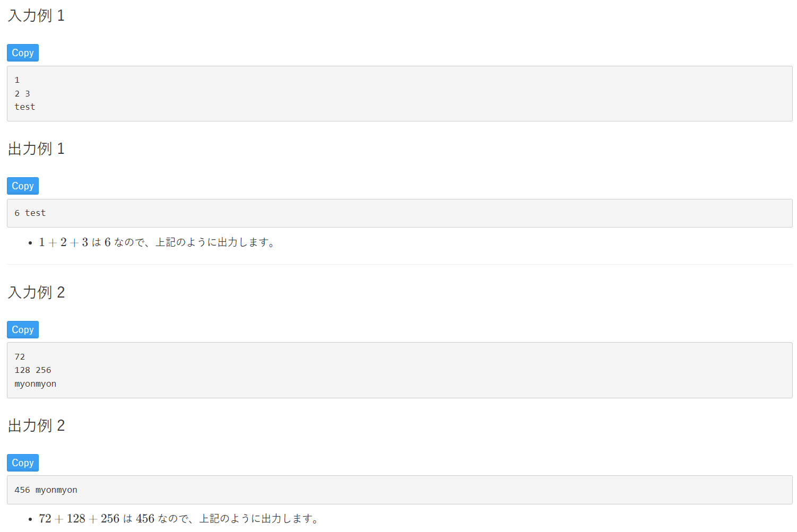This screenshot has height=532, width=797.
Task: Click the "128 256" line in sample input 2
Action: [33, 370]
